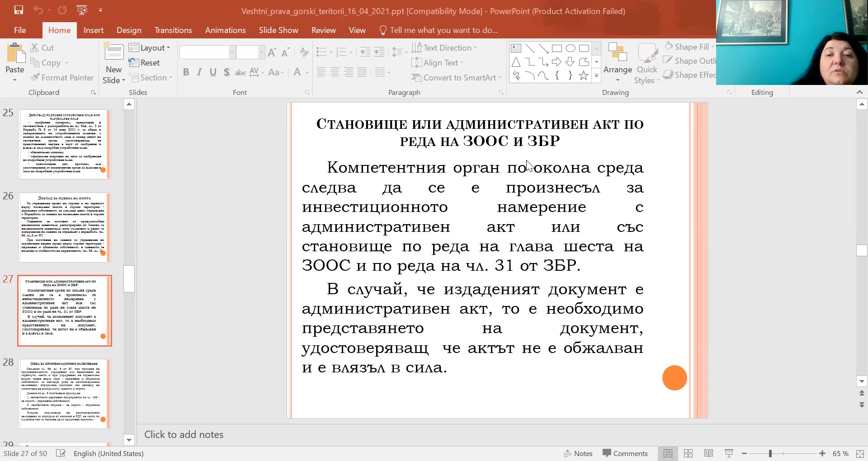The height and width of the screenshot is (461, 868).
Task: Open Reading View from status bar
Action: (x=708, y=453)
